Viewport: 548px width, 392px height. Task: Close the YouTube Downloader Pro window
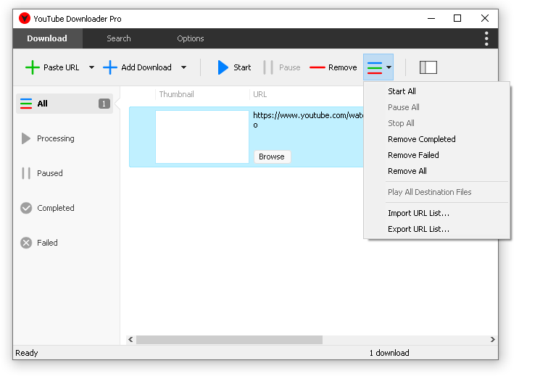[x=485, y=19]
